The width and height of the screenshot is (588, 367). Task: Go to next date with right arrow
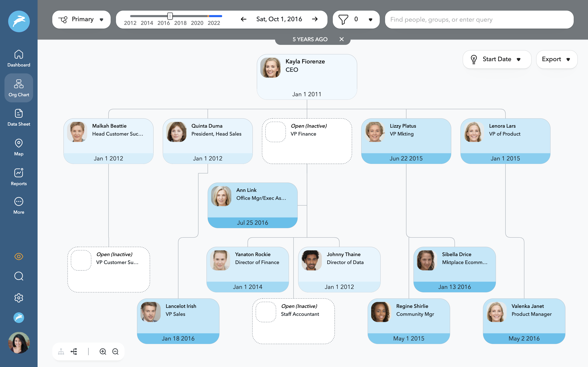point(315,19)
